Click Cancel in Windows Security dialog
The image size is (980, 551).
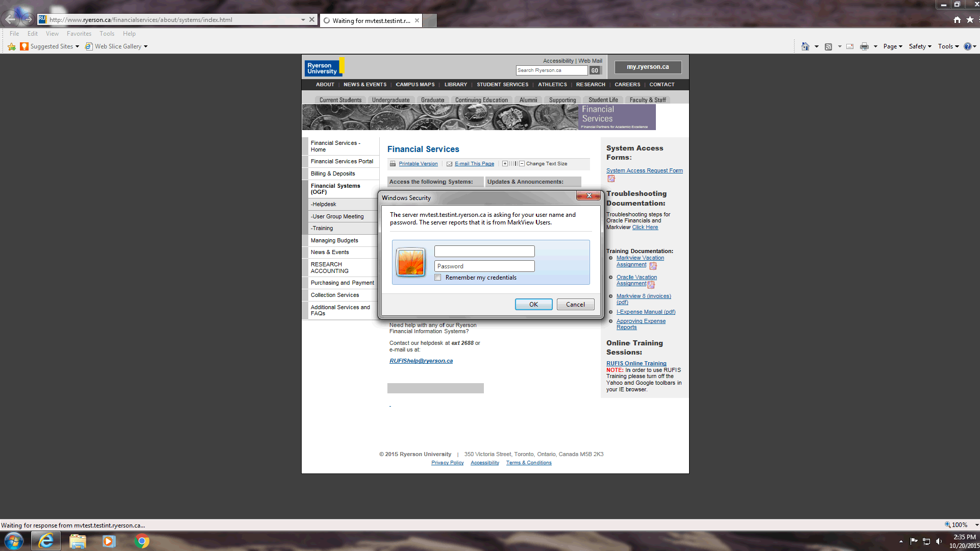pos(575,305)
